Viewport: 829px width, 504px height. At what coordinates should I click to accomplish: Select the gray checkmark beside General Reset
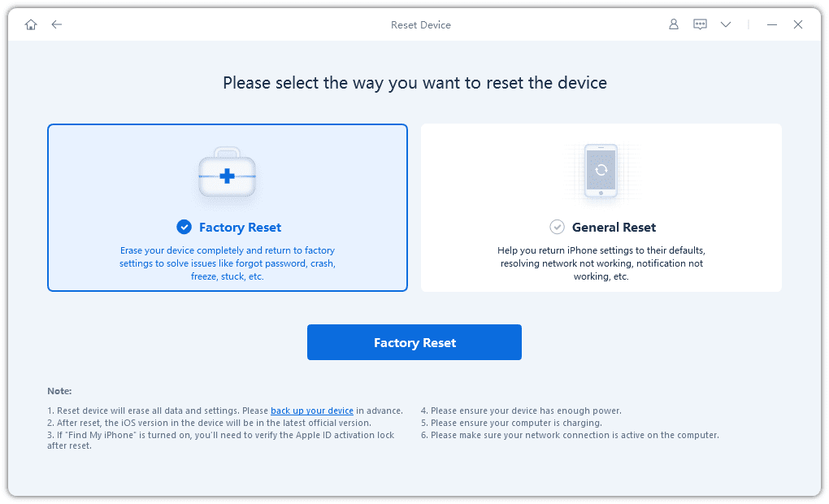[558, 228]
